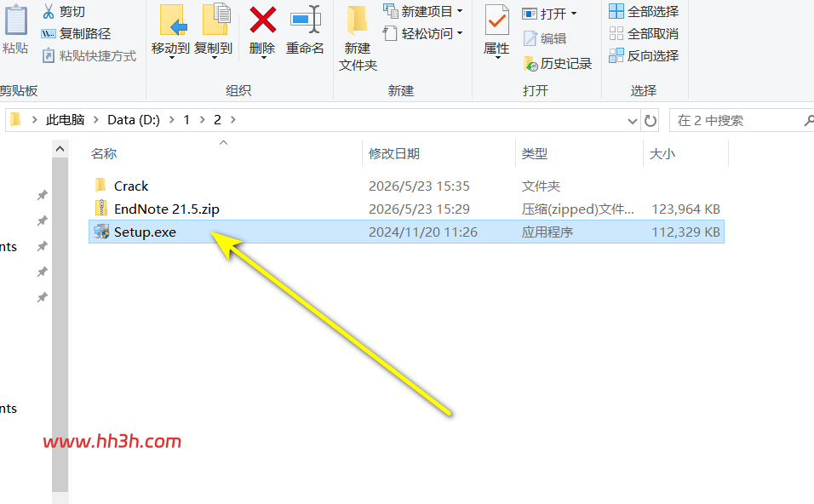Expand the New item dropdown

pos(423,11)
